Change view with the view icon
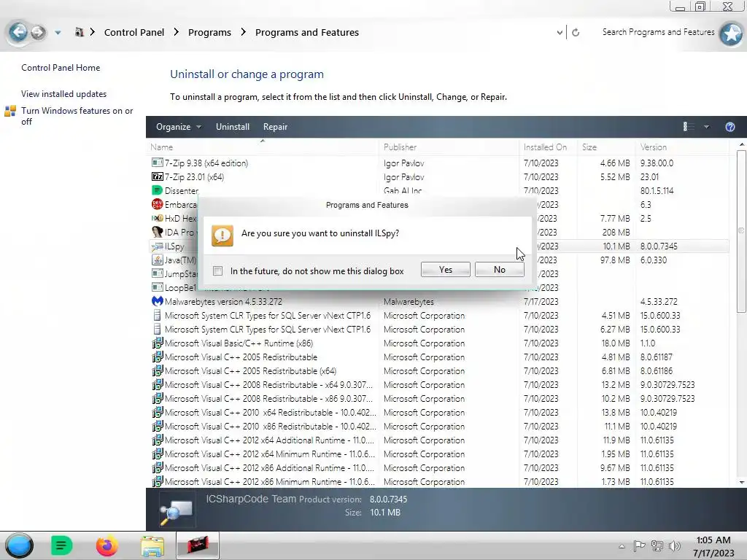The width and height of the screenshot is (747, 560). pos(689,127)
